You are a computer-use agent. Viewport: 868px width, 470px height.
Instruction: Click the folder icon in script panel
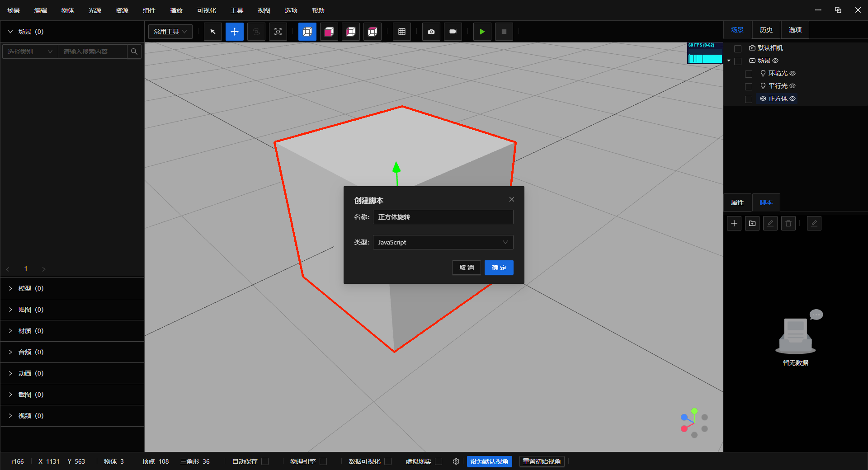[x=752, y=223]
